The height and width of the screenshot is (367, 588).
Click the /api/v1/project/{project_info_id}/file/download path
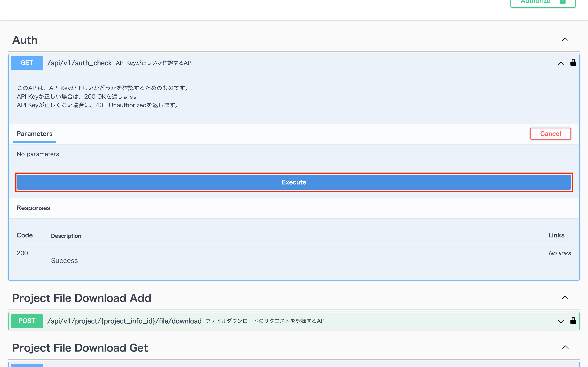pyautogui.click(x=124, y=321)
